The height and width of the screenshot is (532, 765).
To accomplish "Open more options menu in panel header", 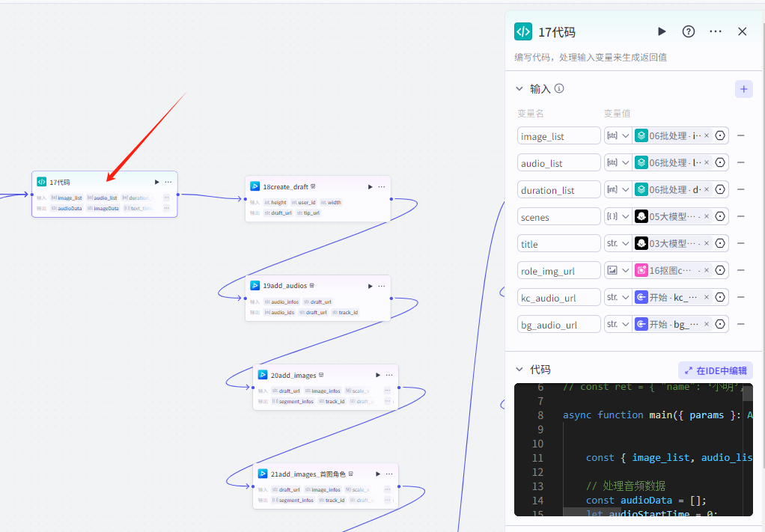I will pyautogui.click(x=716, y=31).
